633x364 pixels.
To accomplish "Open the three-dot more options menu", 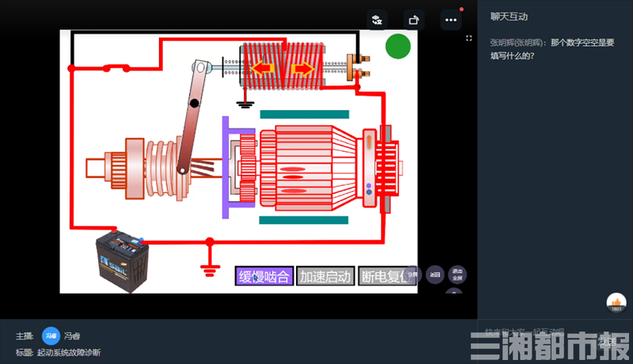I will [451, 20].
